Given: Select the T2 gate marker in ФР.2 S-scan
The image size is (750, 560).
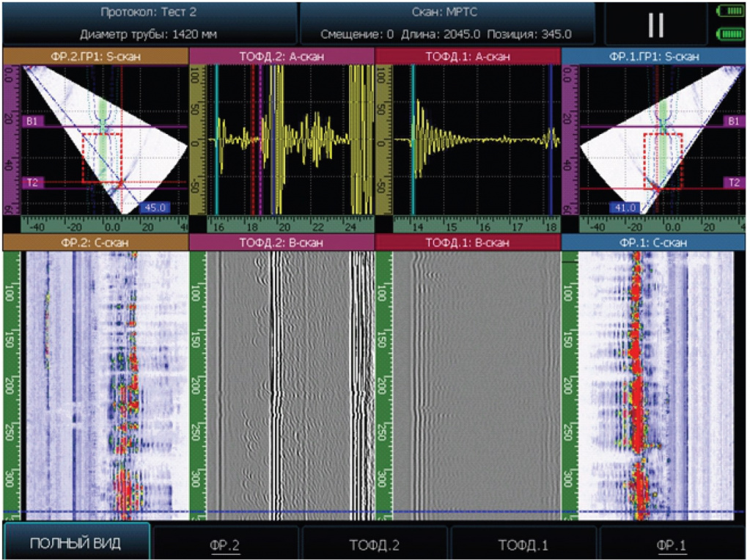Looking at the screenshot, I should click(33, 183).
